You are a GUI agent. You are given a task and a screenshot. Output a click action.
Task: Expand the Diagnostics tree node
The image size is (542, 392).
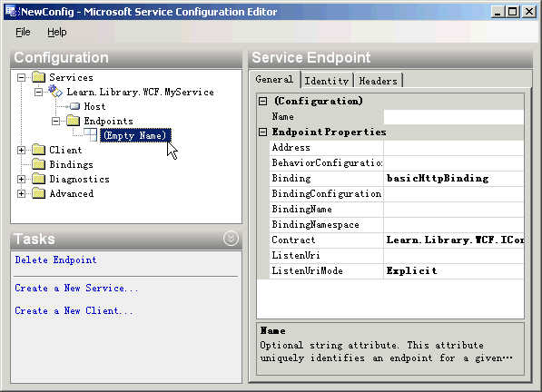[22, 179]
